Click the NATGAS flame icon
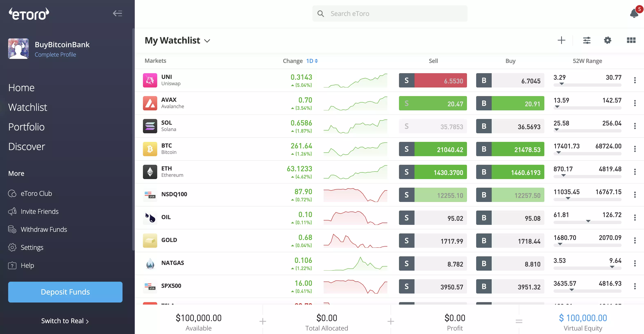 pos(150,263)
